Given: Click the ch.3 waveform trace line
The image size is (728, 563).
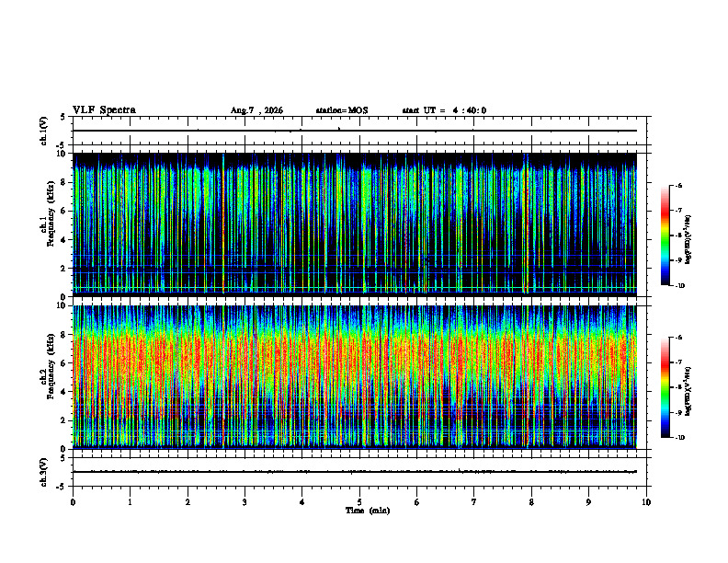Looking at the screenshot, I should click(355, 472).
